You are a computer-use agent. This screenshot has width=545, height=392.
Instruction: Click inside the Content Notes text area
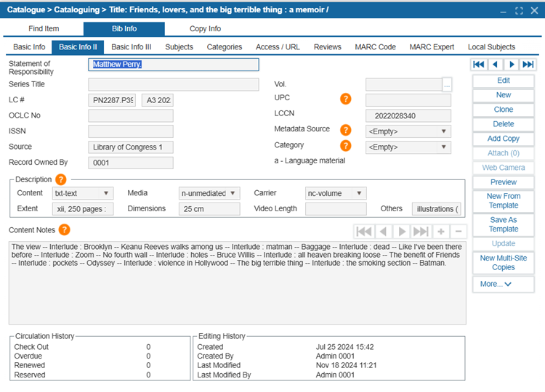[x=238, y=283]
